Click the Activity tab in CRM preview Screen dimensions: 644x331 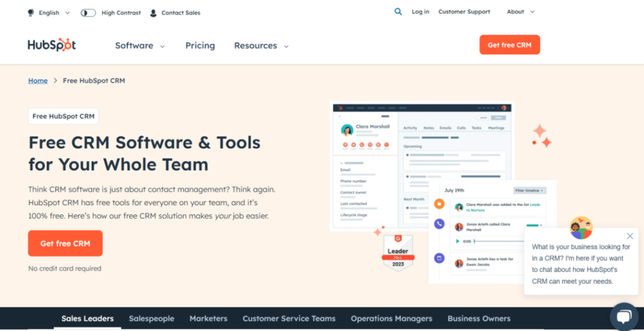tap(410, 128)
